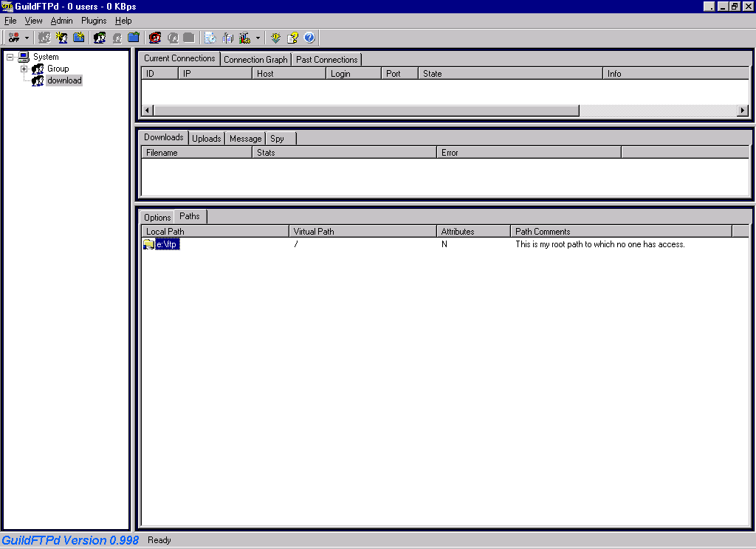The image size is (756, 549).
Task: Click the dimmed gray folder toolbar icon
Action: [x=189, y=38]
